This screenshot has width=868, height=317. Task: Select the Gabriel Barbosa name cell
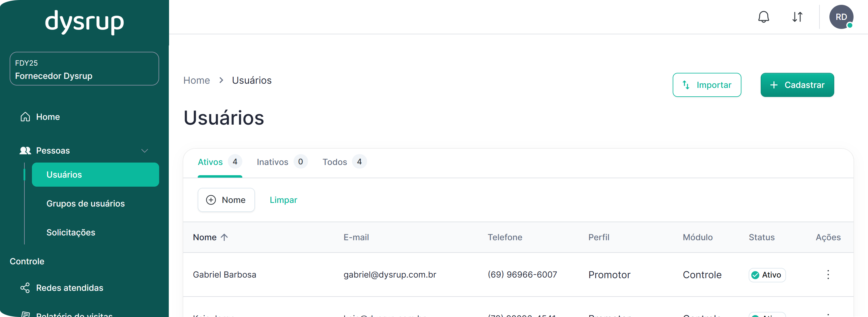pyautogui.click(x=225, y=275)
